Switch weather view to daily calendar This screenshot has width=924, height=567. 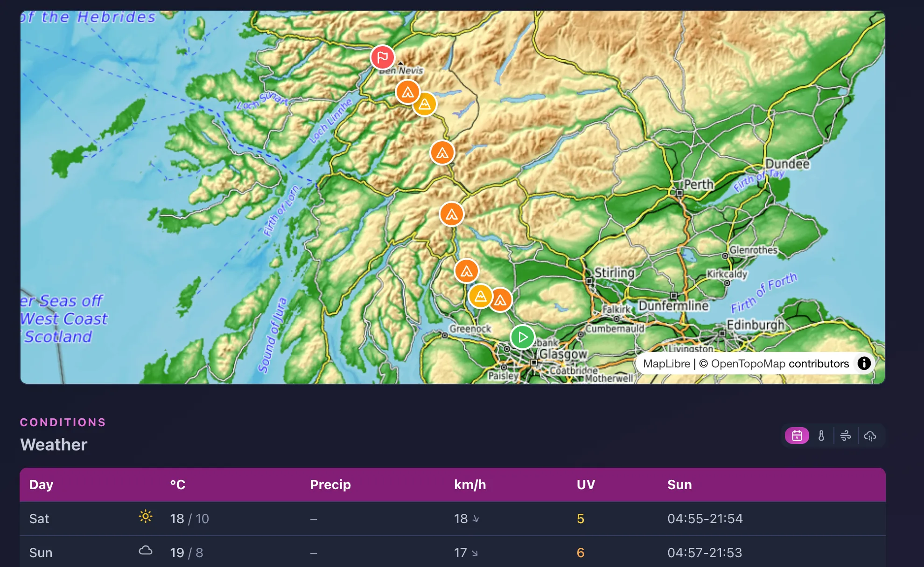click(797, 436)
